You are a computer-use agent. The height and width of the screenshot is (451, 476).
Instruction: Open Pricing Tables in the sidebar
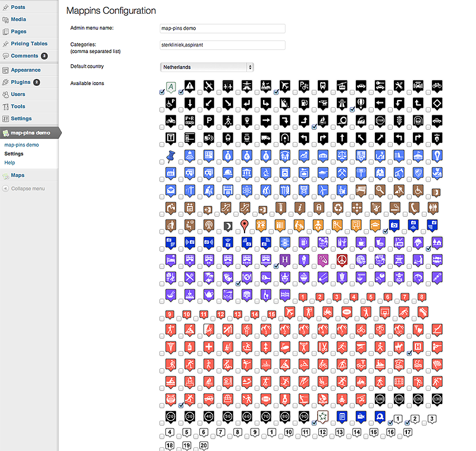pos(29,43)
